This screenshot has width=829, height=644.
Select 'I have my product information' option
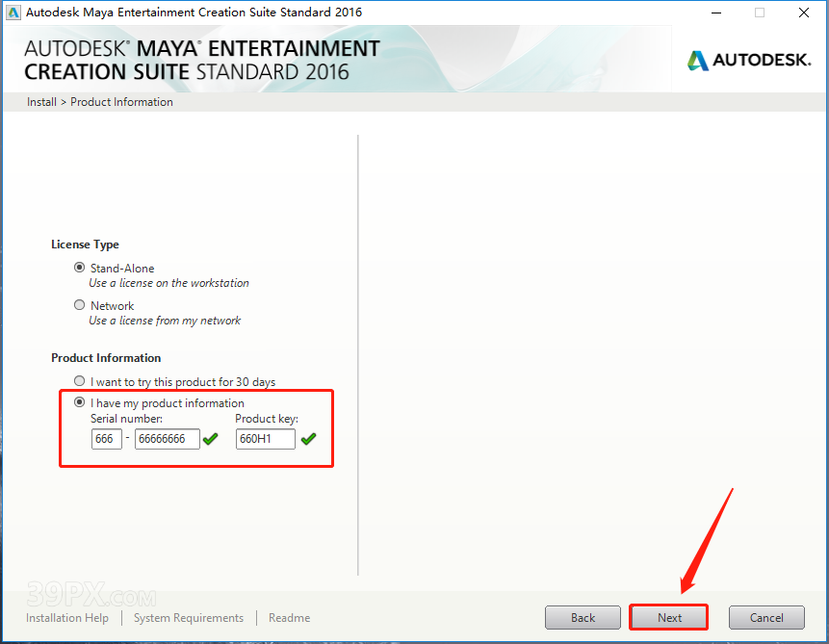point(79,402)
